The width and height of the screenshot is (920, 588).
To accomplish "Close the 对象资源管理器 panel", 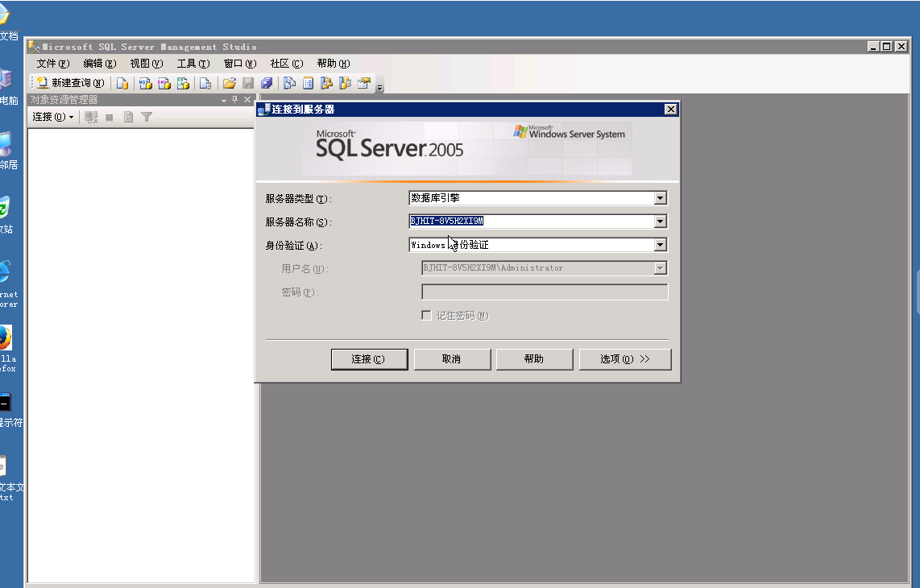I will click(x=247, y=100).
